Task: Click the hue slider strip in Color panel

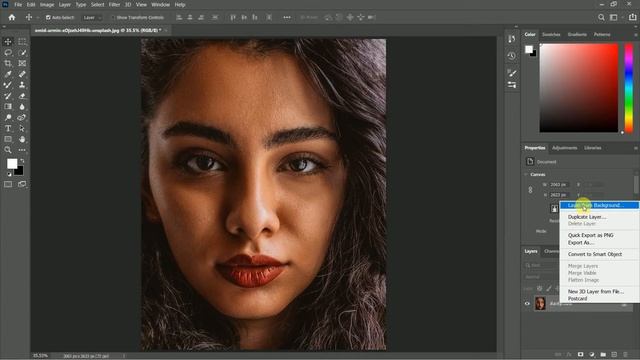Action: click(x=629, y=88)
